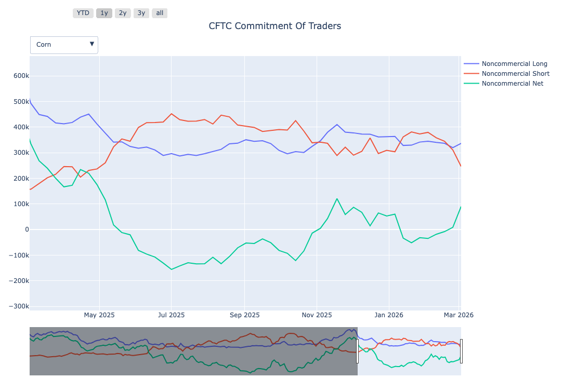Image resolution: width=563 pixels, height=392 pixels.
Task: Show all data with the 'all' button
Action: coord(160,13)
